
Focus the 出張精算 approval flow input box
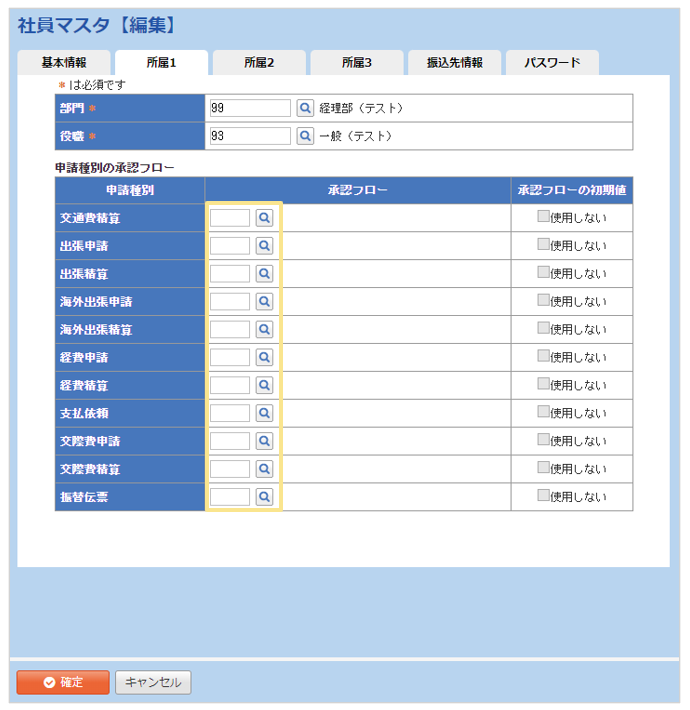(230, 273)
